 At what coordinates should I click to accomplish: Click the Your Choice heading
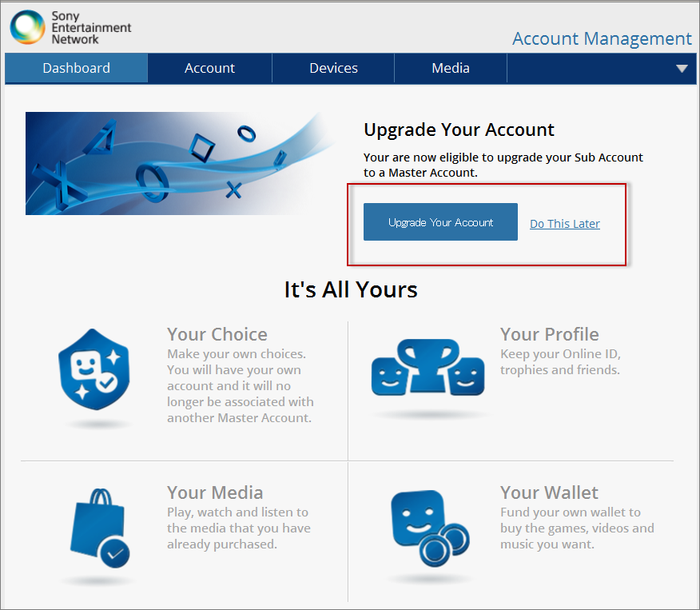click(217, 334)
